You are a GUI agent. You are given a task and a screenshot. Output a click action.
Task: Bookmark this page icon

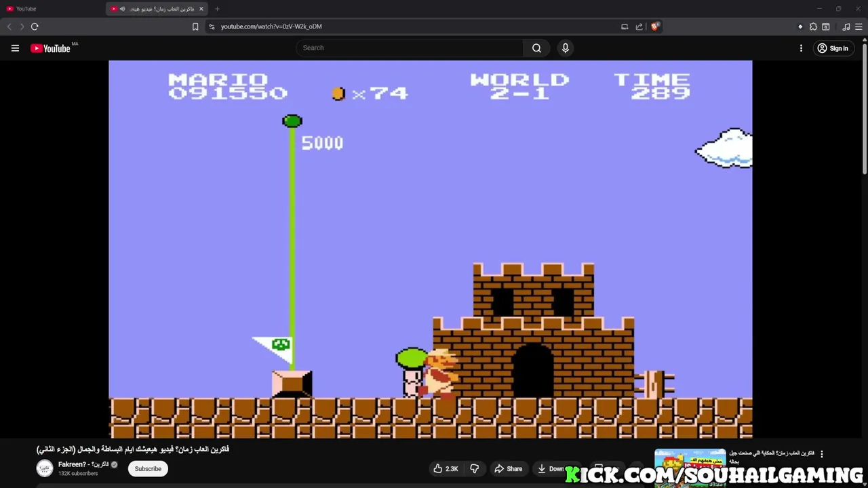click(x=195, y=26)
